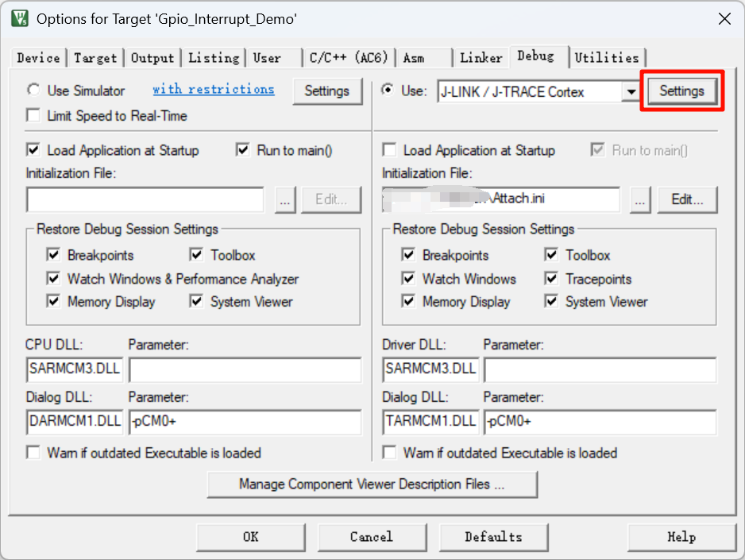Toggle debugger Breakpoints checkbox
This screenshot has width=745, height=560.
(408, 255)
